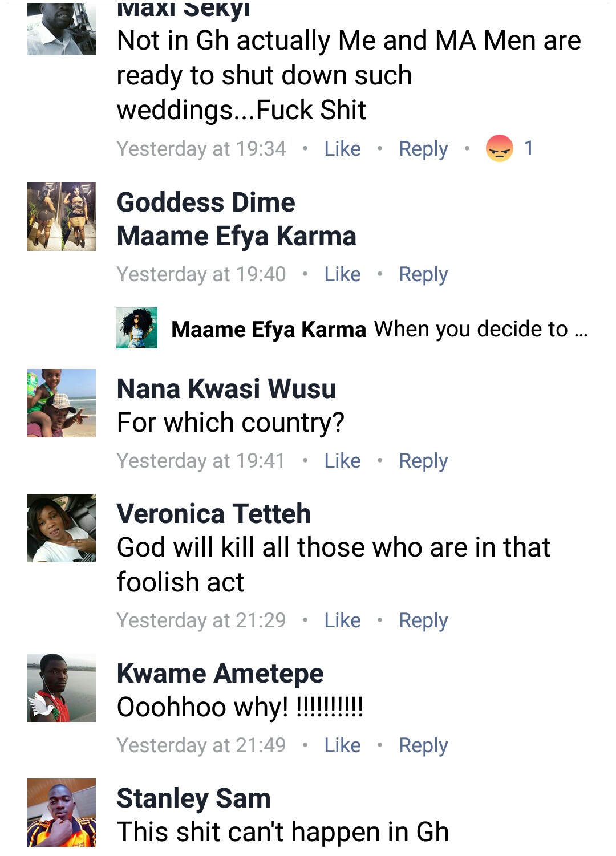Open the reaction count on Maxi's comment
Viewport: 616px width, 856px height.
529,148
